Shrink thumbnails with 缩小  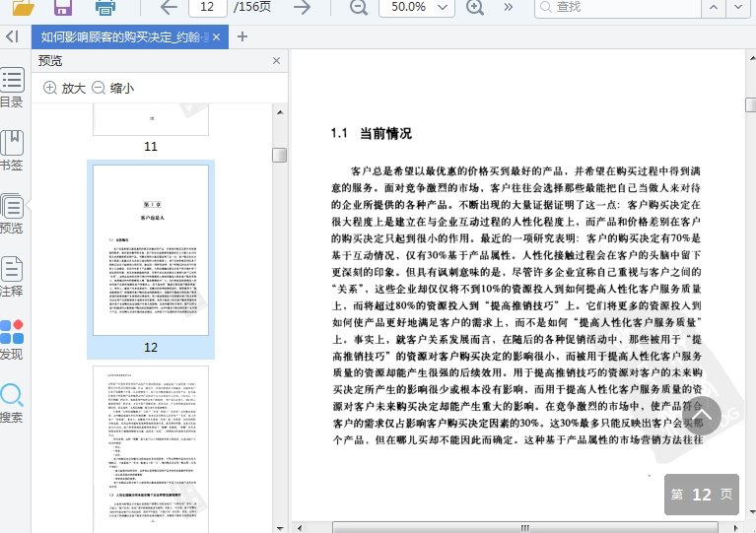112,88
